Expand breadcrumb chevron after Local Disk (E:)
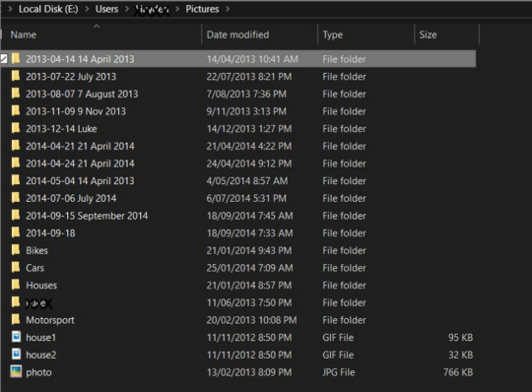This screenshot has width=532, height=392. tap(87, 9)
